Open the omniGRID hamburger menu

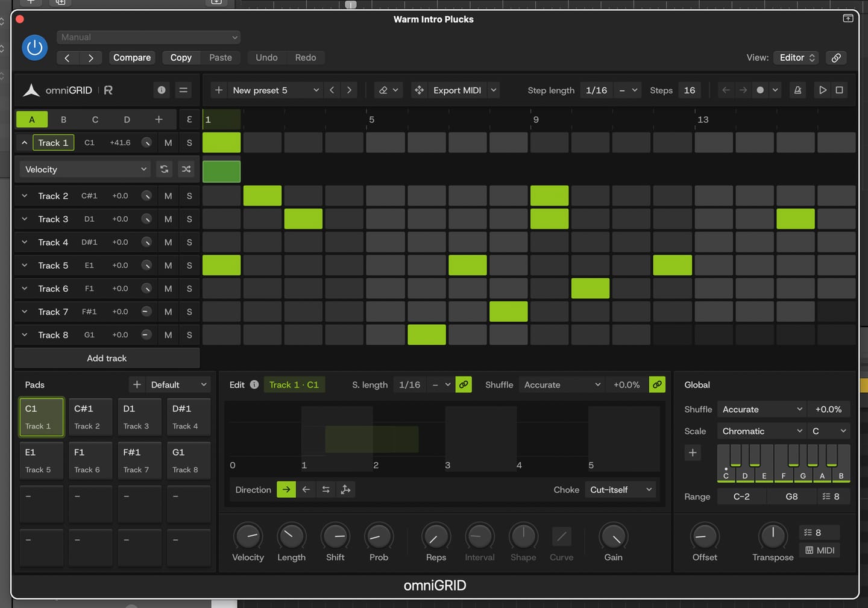(x=183, y=90)
